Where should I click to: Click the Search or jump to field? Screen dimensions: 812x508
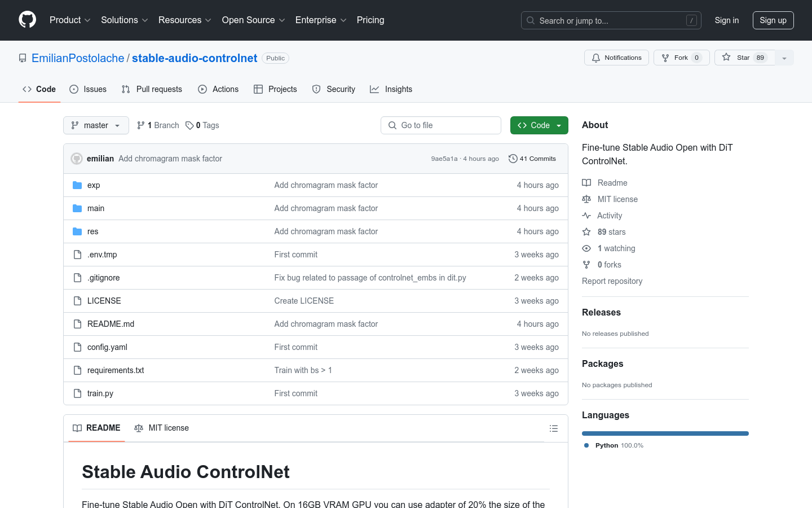[x=611, y=20]
